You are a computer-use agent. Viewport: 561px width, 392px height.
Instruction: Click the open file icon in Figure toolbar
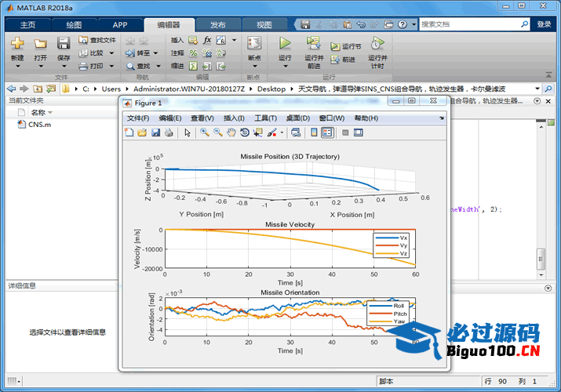pyautogui.click(x=142, y=132)
